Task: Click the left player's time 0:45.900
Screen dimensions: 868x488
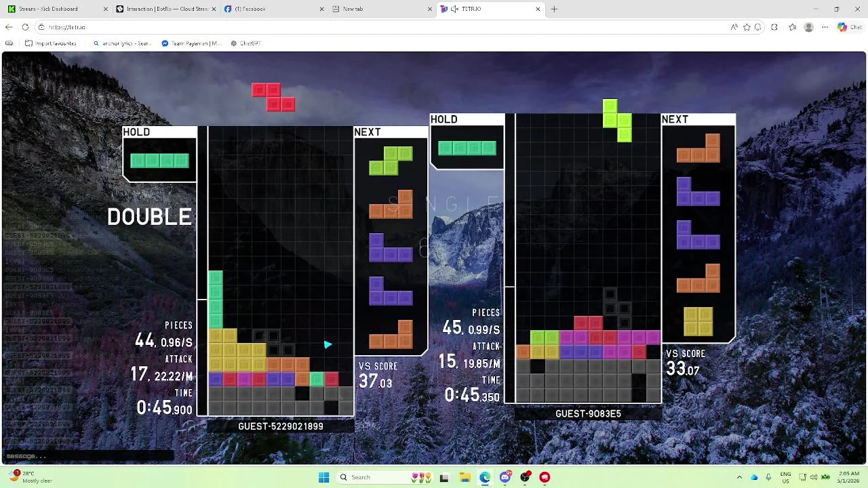Action: [164, 407]
